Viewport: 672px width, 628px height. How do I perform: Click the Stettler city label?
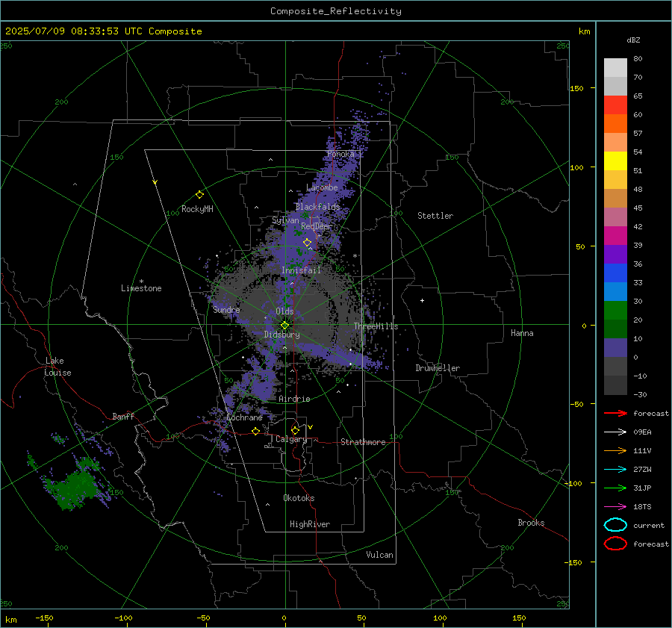tap(435, 216)
